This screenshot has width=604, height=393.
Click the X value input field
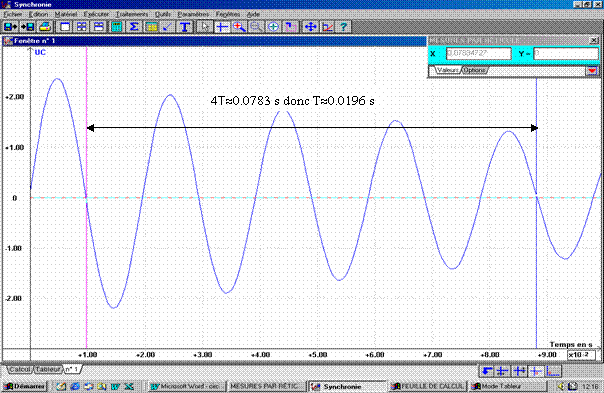479,54
